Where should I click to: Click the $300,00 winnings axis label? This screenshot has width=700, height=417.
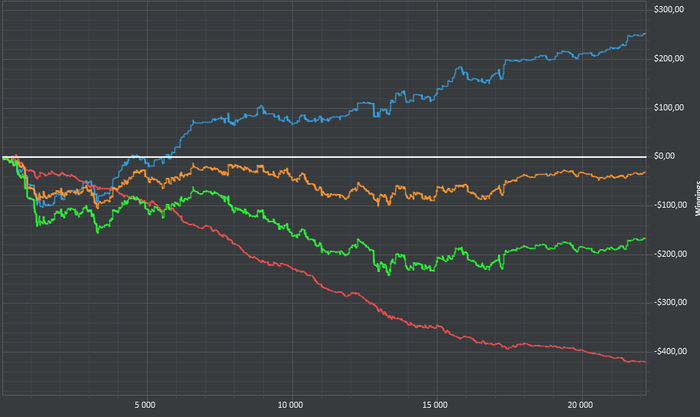click(x=669, y=10)
